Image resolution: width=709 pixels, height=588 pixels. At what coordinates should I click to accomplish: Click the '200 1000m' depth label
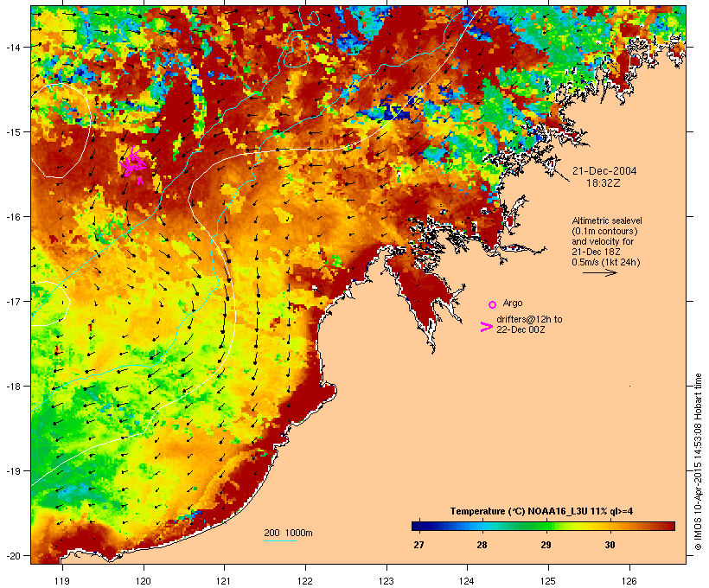tap(288, 533)
